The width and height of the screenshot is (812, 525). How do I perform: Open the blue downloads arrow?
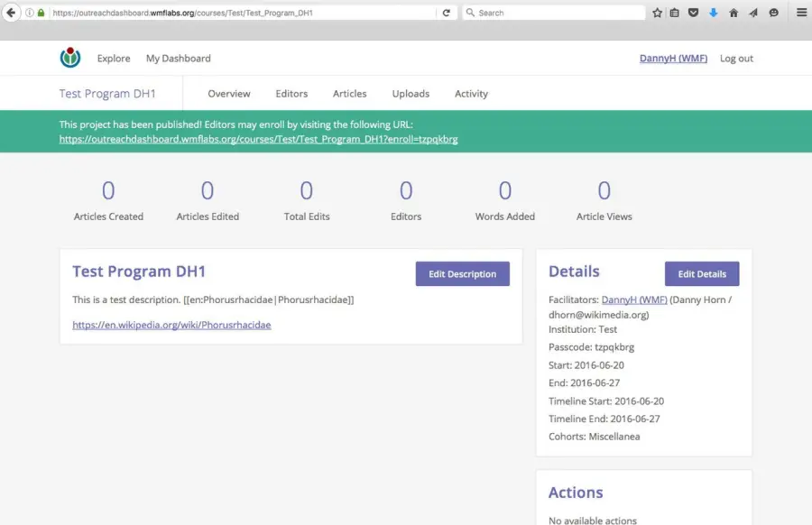pos(713,13)
